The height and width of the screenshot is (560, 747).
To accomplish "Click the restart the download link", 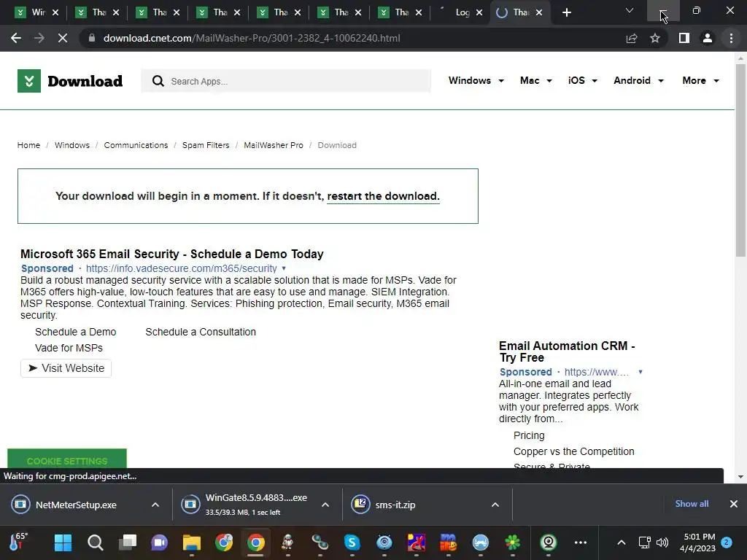I will click(383, 196).
